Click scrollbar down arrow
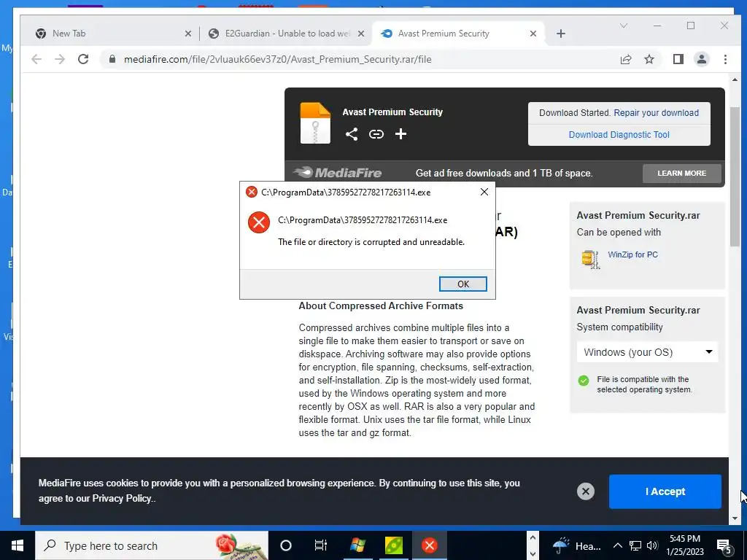This screenshot has height=560, width=747. tap(735, 518)
